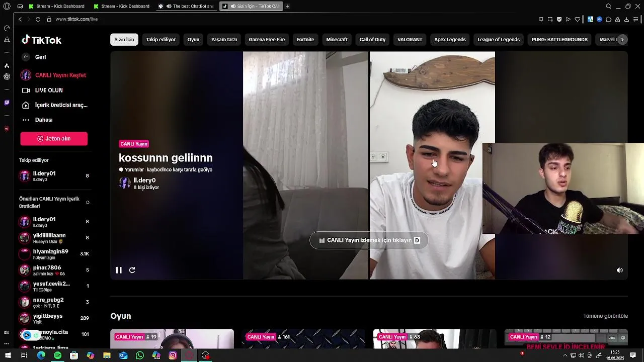Click CANLI Yayın izlemek için tıklayın button

pyautogui.click(x=369, y=240)
